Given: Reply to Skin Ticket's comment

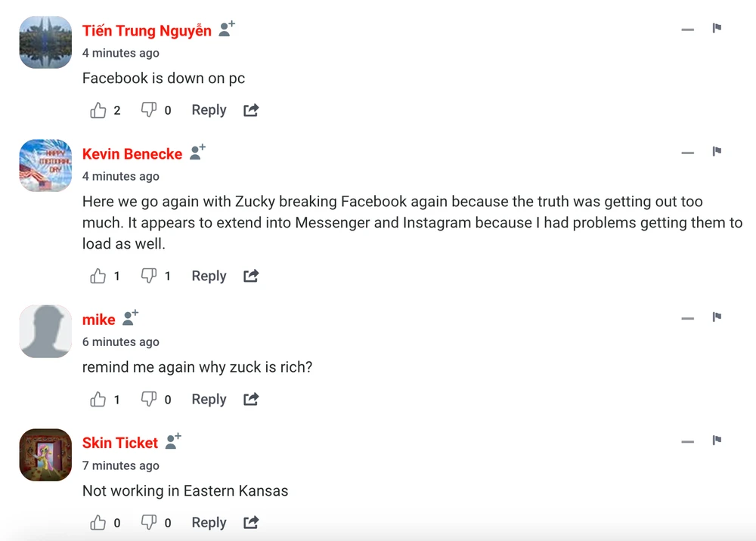Looking at the screenshot, I should (209, 522).
